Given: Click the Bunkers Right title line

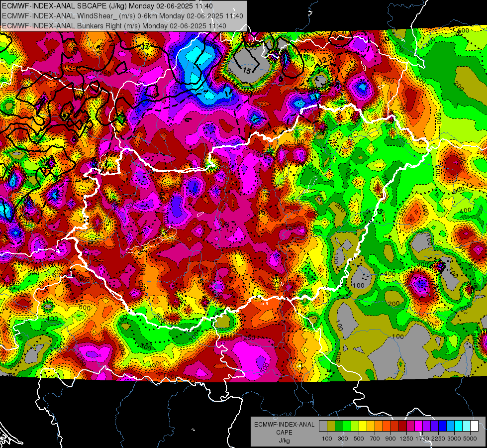Looking at the screenshot, I should point(114,26).
